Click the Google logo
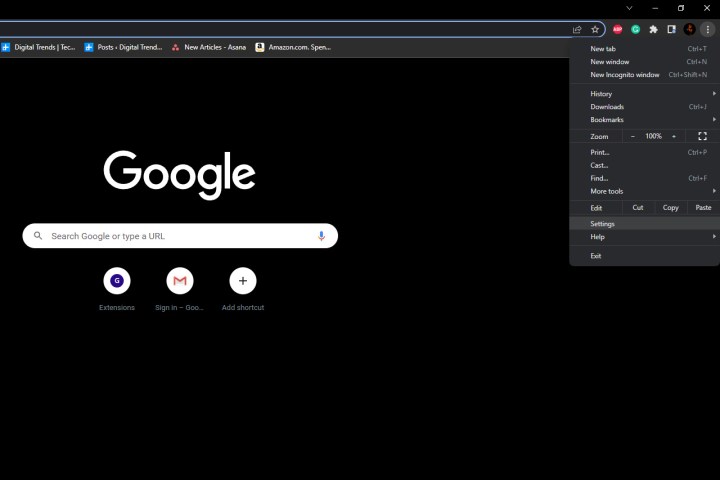This screenshot has height=480, width=720. [x=179, y=175]
